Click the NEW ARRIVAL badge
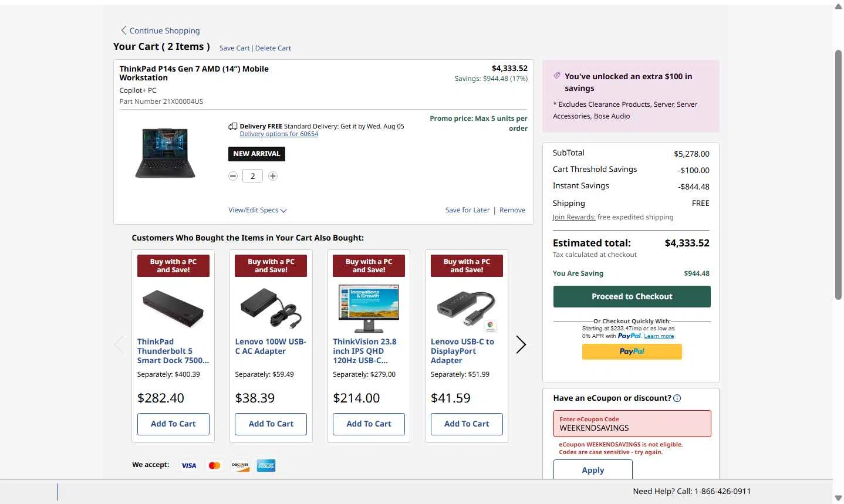This screenshot has width=844, height=504. 256,154
